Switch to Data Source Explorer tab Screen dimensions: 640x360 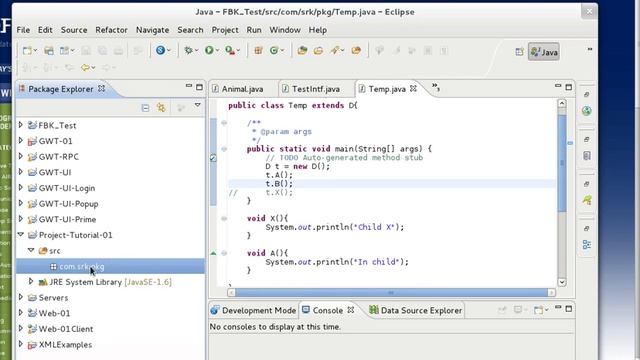(x=416, y=310)
